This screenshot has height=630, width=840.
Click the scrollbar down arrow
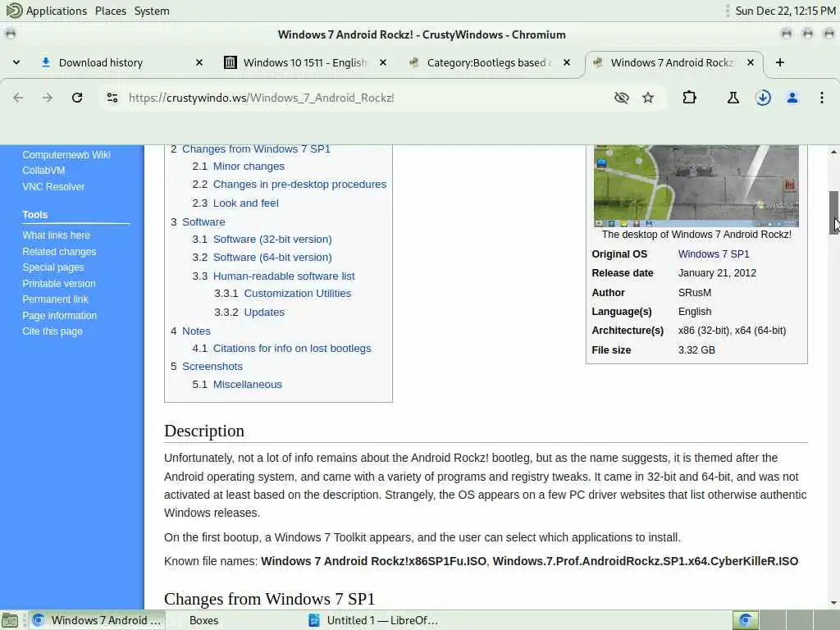834,603
